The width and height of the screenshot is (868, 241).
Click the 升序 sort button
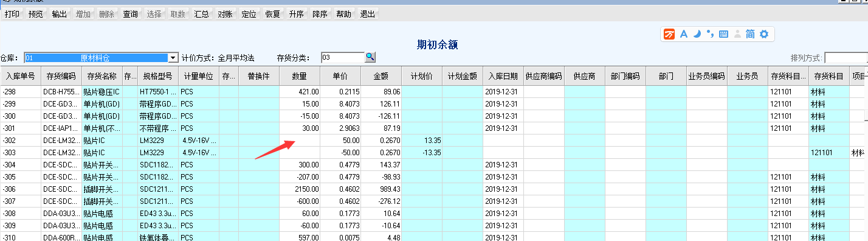coord(296,14)
